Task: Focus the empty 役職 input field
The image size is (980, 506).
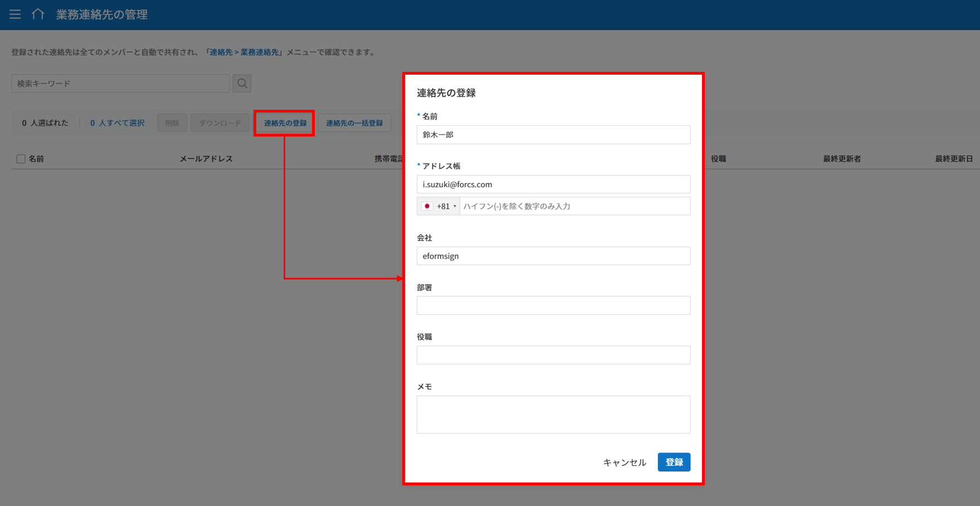Action: coord(553,355)
